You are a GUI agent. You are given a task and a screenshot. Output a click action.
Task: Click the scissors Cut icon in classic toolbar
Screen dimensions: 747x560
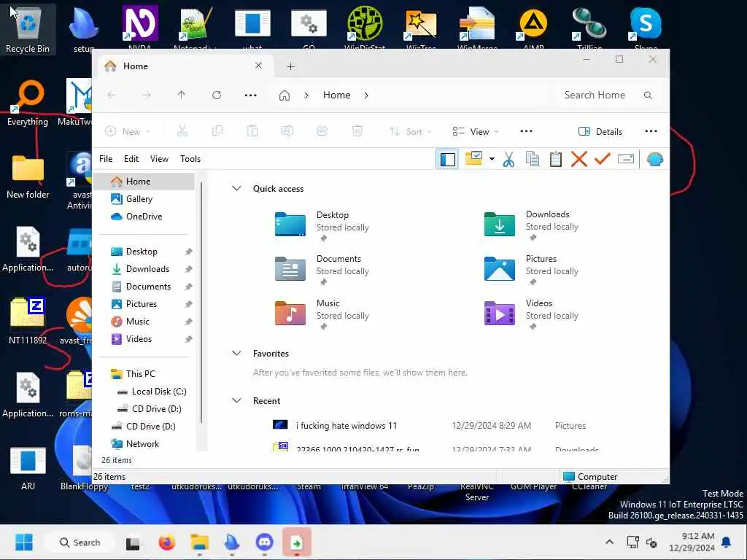pos(508,159)
